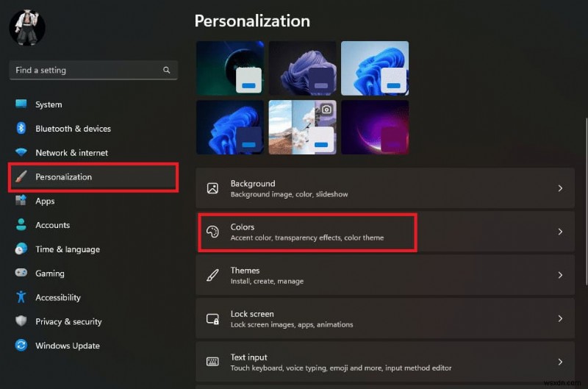Screen dimensions: 588x389
Task: Click the Colors palette icon
Action: tap(212, 232)
